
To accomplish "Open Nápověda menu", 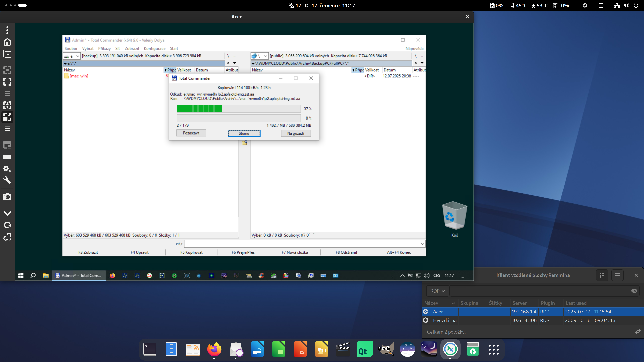I will [x=414, y=48].
